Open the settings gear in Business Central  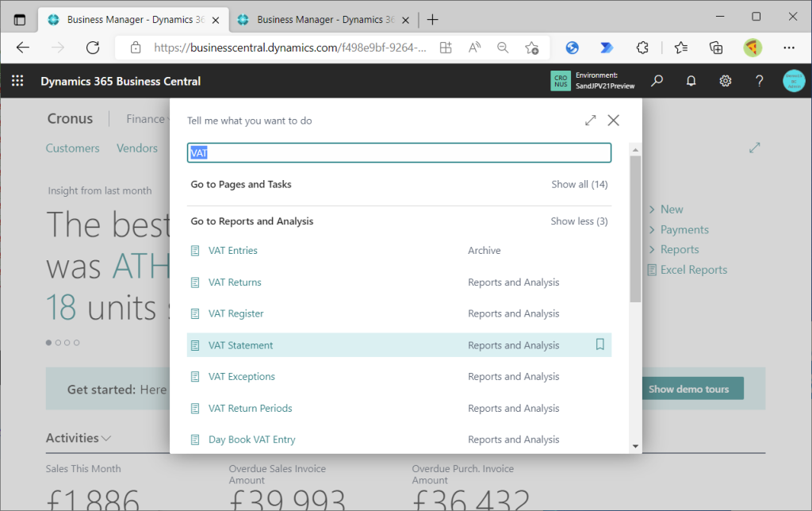725,81
